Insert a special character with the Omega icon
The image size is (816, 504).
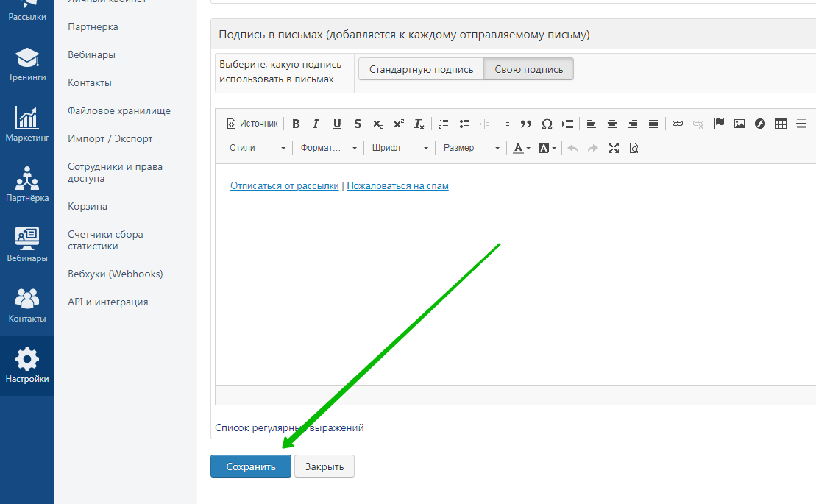tap(547, 124)
